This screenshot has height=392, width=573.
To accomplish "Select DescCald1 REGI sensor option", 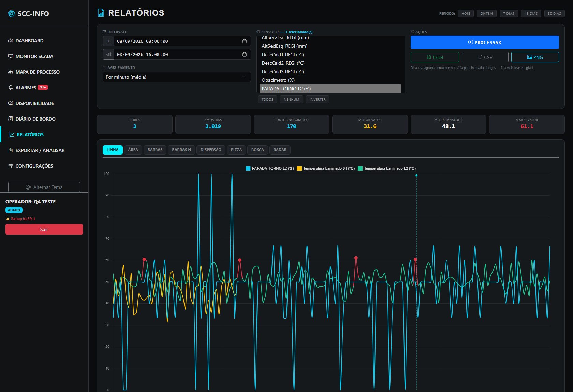I will (x=330, y=55).
